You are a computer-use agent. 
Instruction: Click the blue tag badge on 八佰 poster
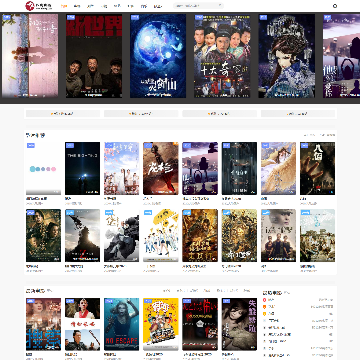click(x=305, y=145)
